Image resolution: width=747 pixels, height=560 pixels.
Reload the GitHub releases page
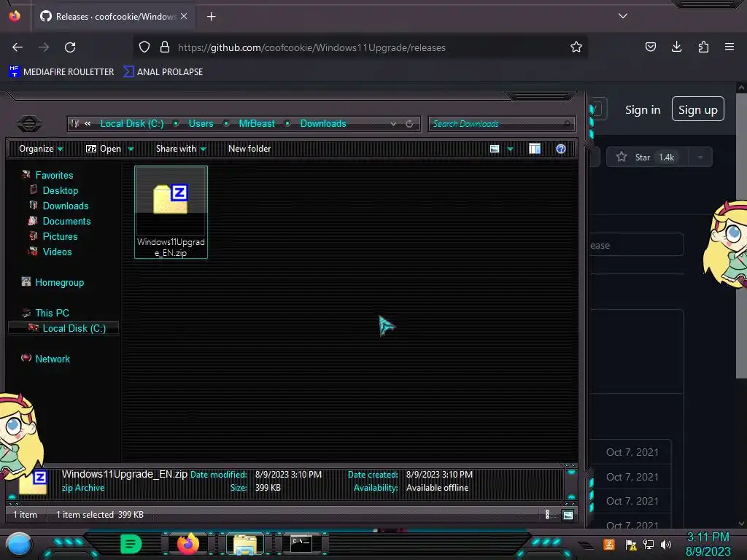(70, 47)
